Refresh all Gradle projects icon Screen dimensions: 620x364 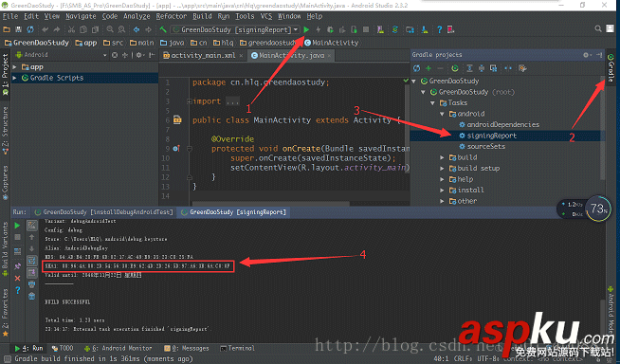(x=417, y=68)
